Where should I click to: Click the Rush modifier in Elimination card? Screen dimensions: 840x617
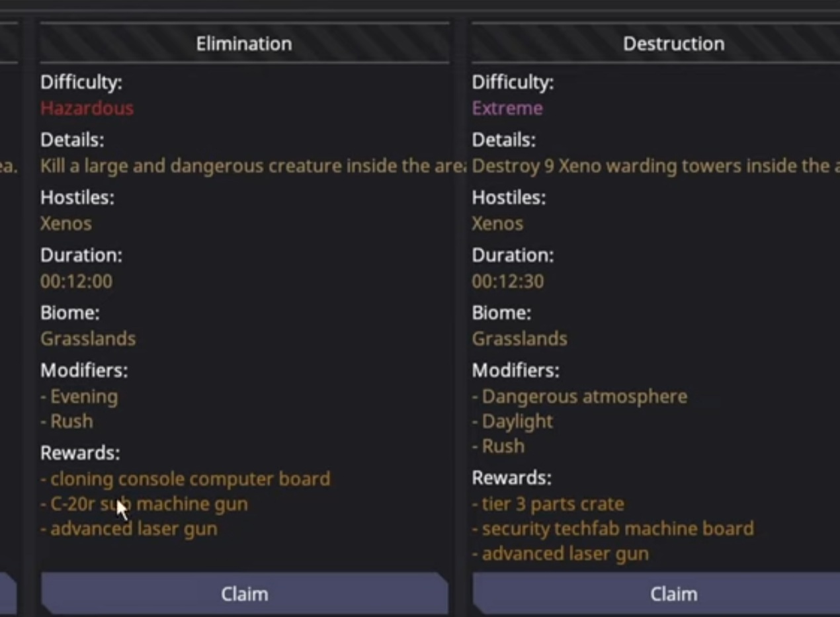click(x=71, y=421)
